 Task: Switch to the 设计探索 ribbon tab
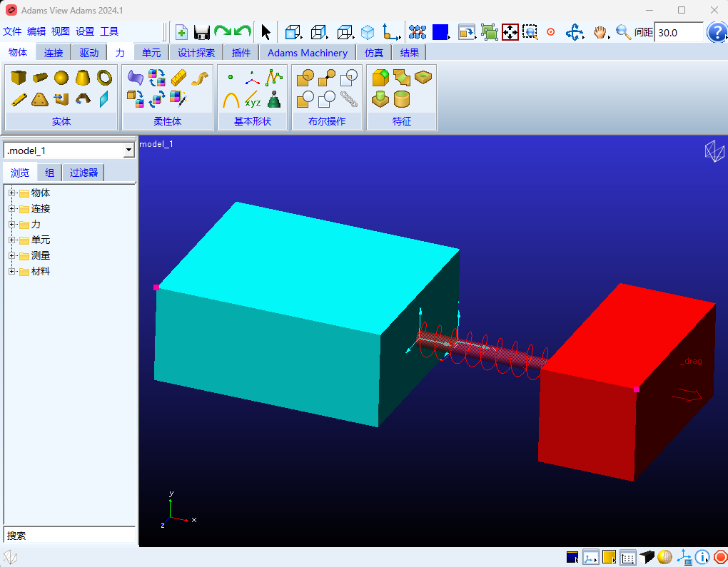click(x=196, y=53)
